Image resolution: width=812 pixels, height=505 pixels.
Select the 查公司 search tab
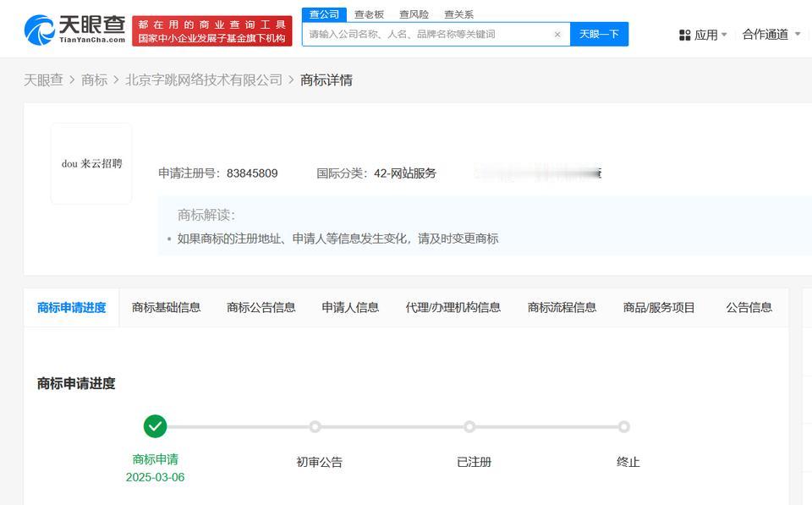pos(324,14)
